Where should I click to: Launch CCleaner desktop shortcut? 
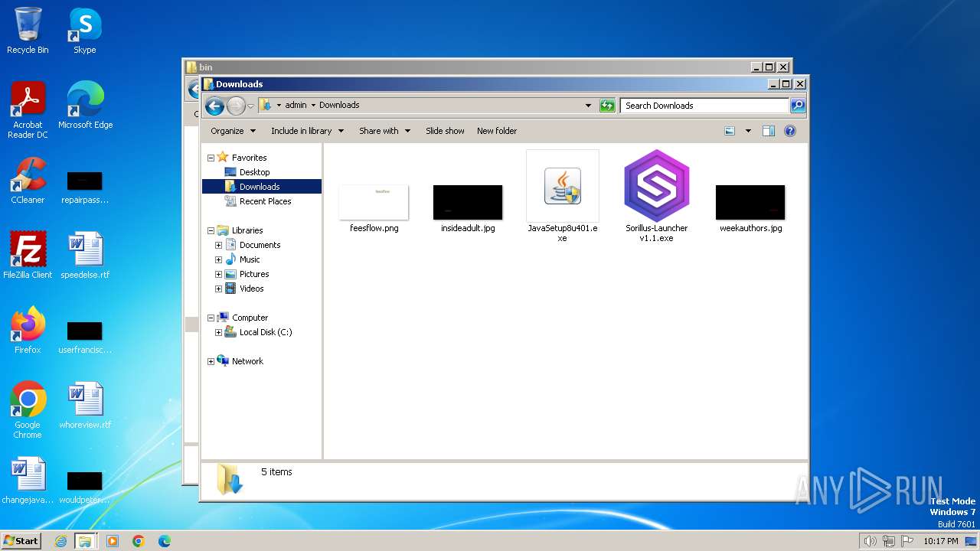click(28, 180)
